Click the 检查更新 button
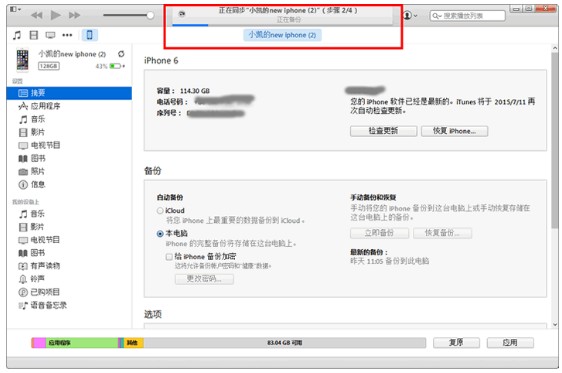562x373 pixels. tap(383, 131)
